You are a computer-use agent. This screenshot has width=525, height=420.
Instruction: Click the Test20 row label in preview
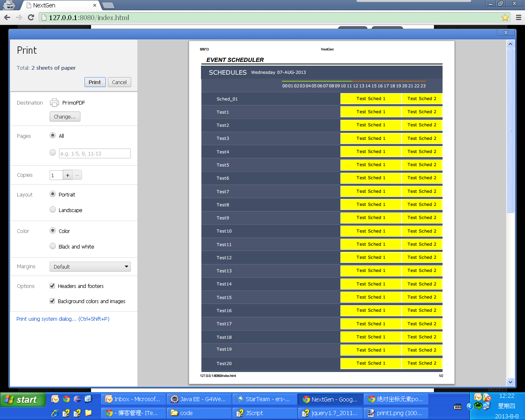224,363
